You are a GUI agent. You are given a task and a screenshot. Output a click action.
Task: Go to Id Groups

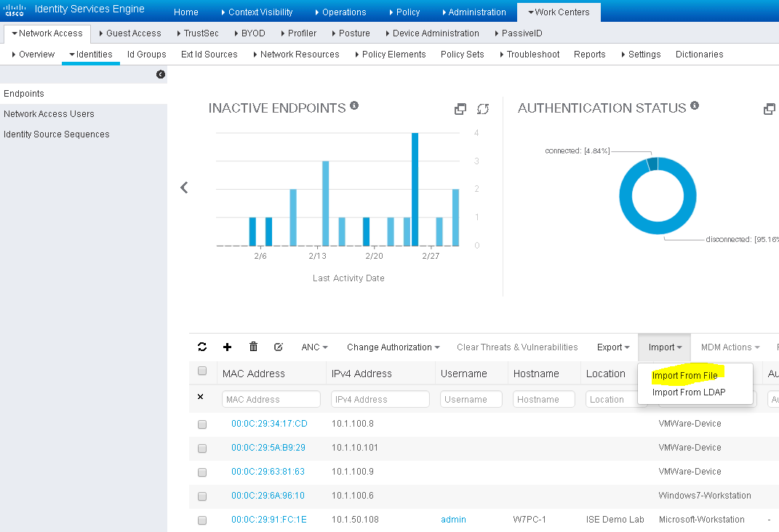point(146,54)
